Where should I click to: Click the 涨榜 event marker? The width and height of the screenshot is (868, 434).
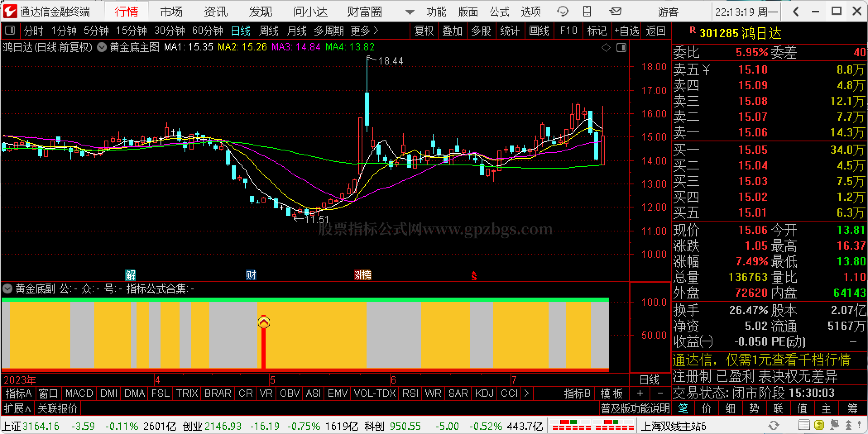(363, 275)
